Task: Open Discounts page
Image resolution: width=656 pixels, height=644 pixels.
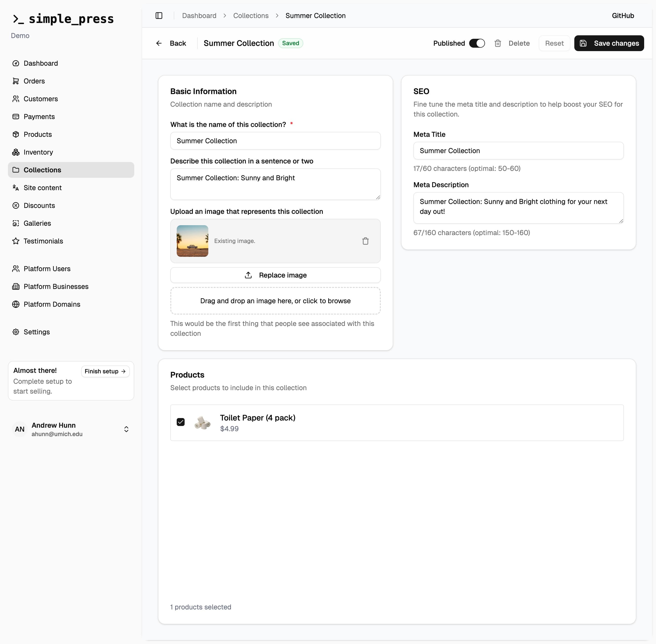Action: point(71,205)
